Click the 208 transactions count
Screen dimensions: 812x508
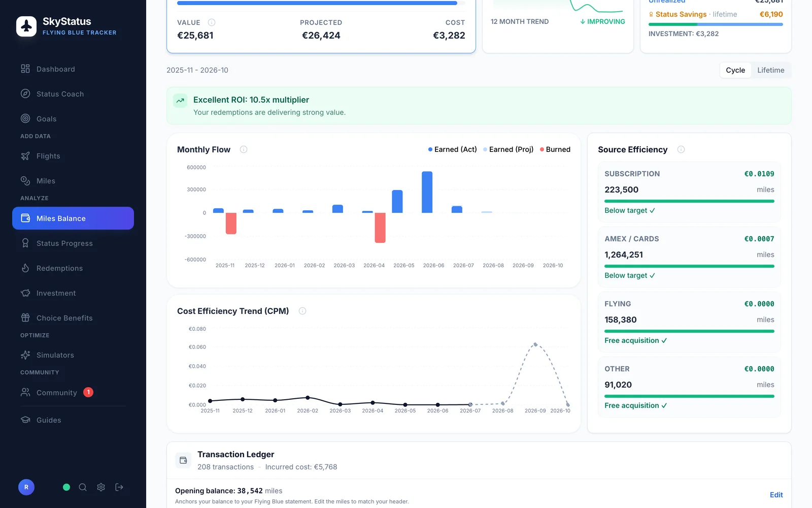225,467
